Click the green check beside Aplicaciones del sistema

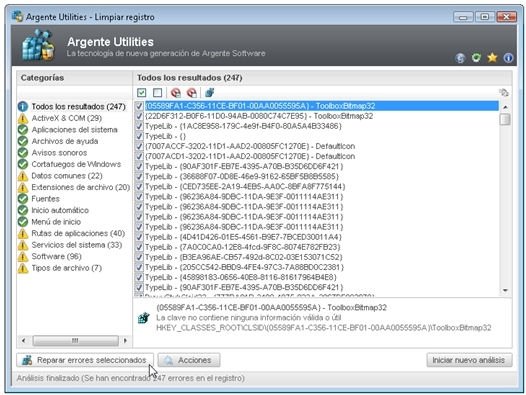pos(23,130)
